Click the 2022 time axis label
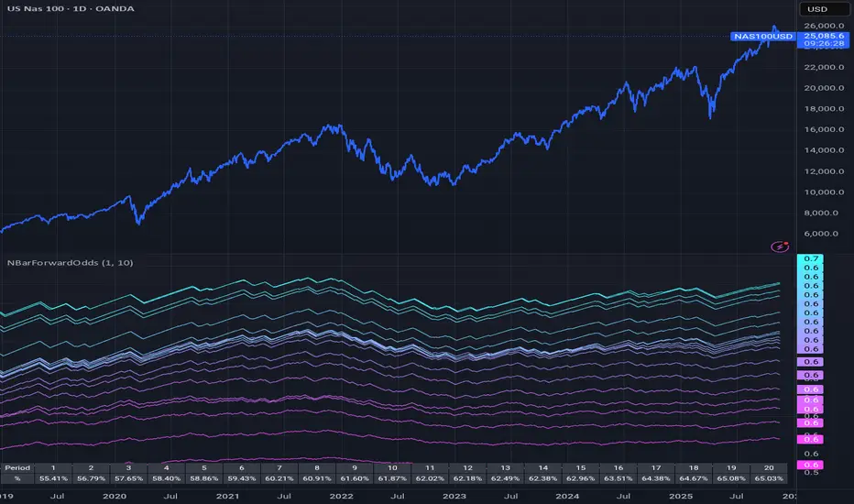 (x=342, y=496)
